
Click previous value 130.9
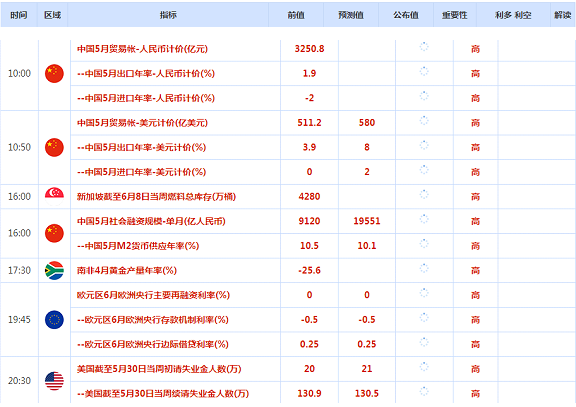(309, 393)
